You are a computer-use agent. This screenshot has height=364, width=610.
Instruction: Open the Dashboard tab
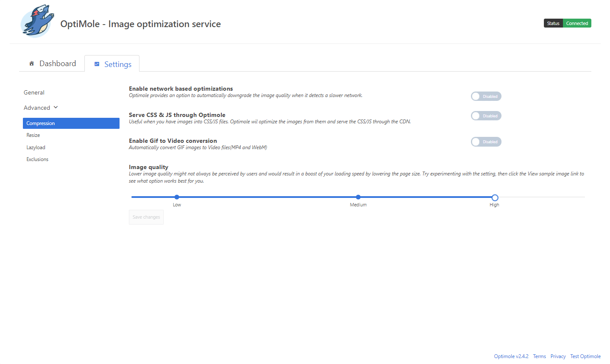(x=57, y=64)
